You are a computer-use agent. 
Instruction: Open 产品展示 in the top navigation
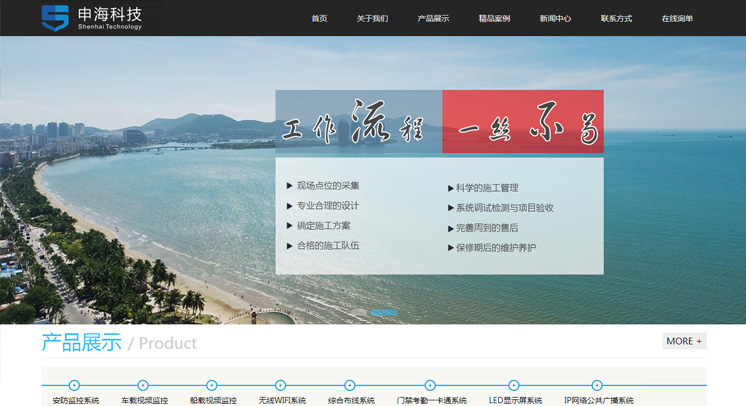[x=433, y=19]
